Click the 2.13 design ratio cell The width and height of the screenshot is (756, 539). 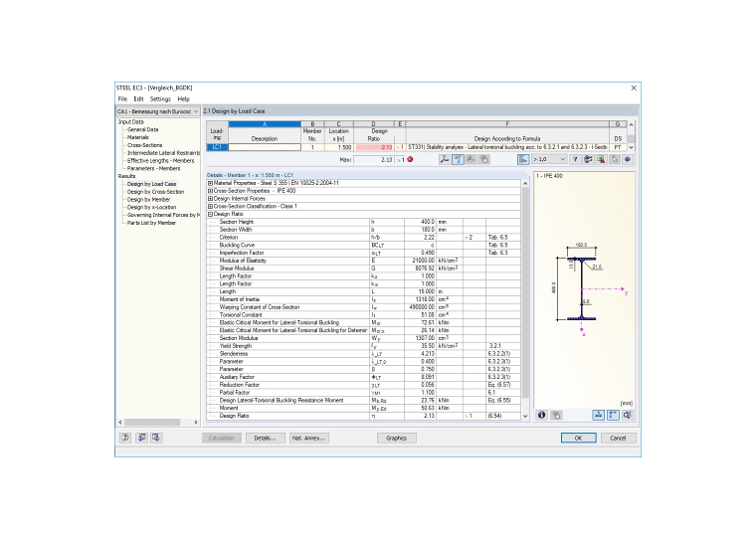pos(374,147)
